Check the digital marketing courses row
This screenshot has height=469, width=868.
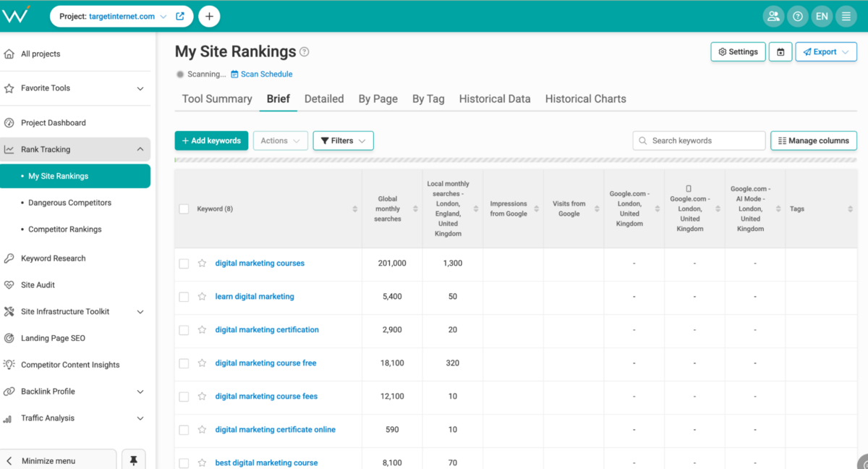pyautogui.click(x=184, y=263)
